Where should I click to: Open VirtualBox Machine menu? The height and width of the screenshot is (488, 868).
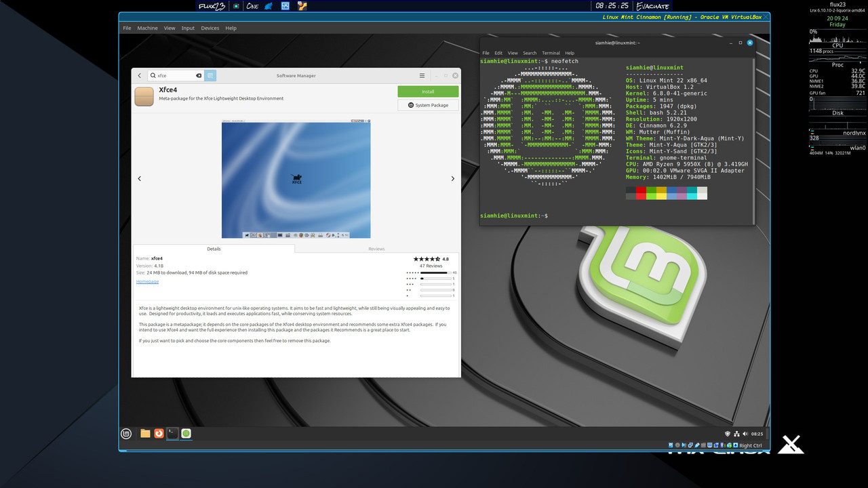pos(147,28)
